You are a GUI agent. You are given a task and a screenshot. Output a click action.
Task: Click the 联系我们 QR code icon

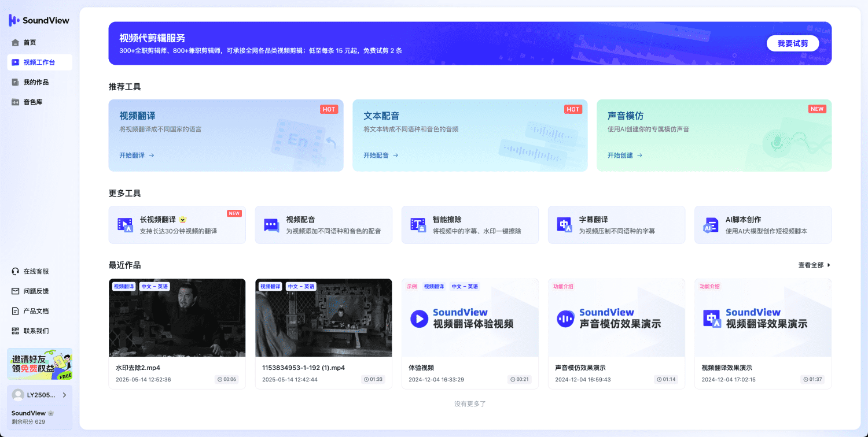tap(16, 331)
